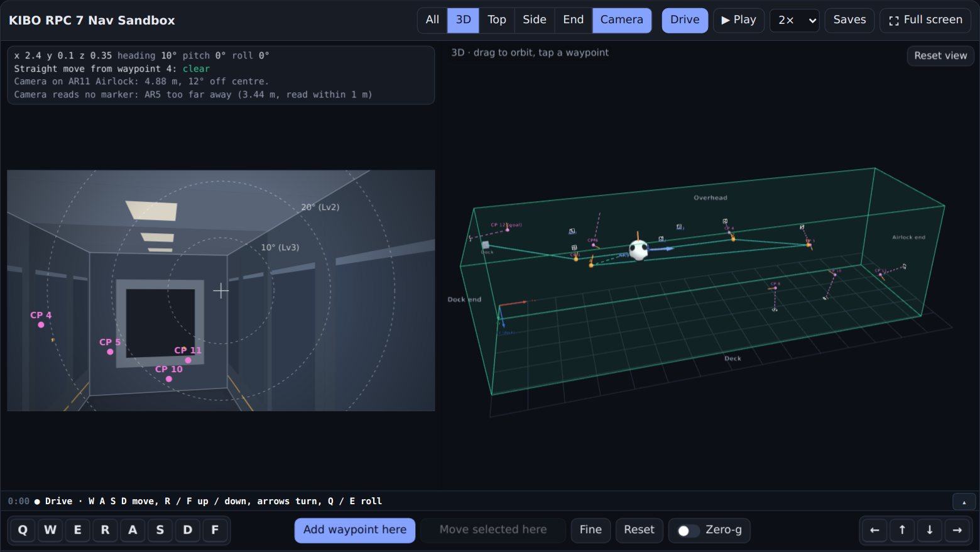Click the CP 11 dot in camera view
The width and height of the screenshot is (980, 552).
(188, 360)
